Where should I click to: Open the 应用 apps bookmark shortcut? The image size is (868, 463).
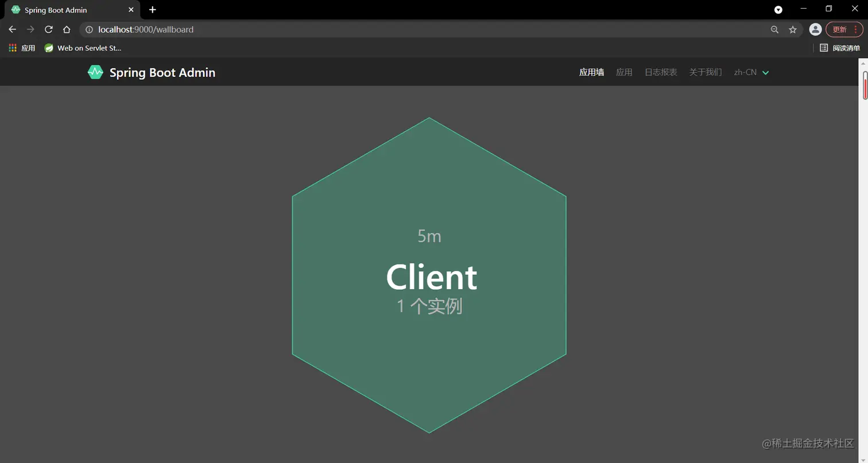[x=22, y=48]
